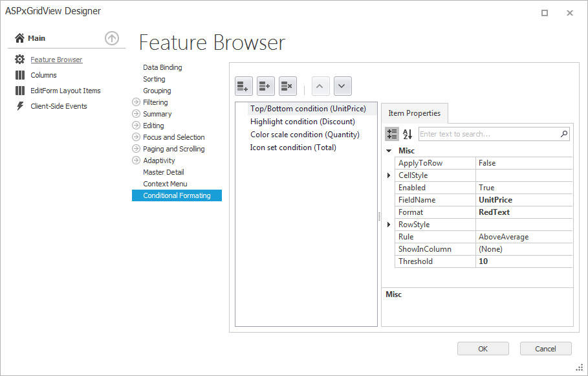Select Top/Bottom condition (UnitPrice) item
The width and height of the screenshot is (588, 376).
click(x=308, y=109)
